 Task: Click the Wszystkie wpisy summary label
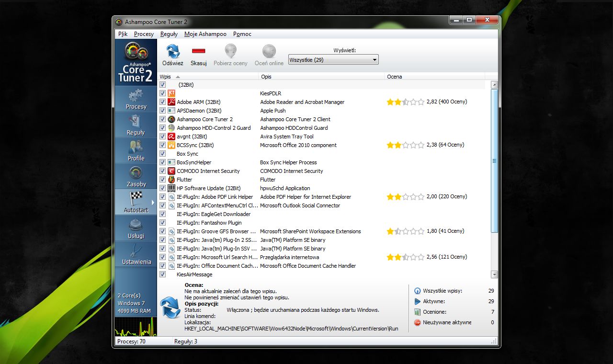pos(443,291)
